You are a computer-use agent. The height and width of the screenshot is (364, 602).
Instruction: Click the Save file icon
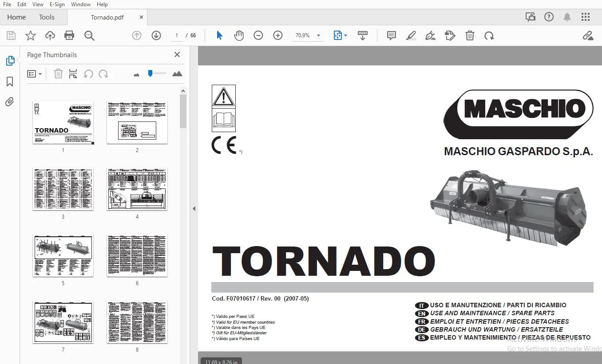(x=11, y=35)
